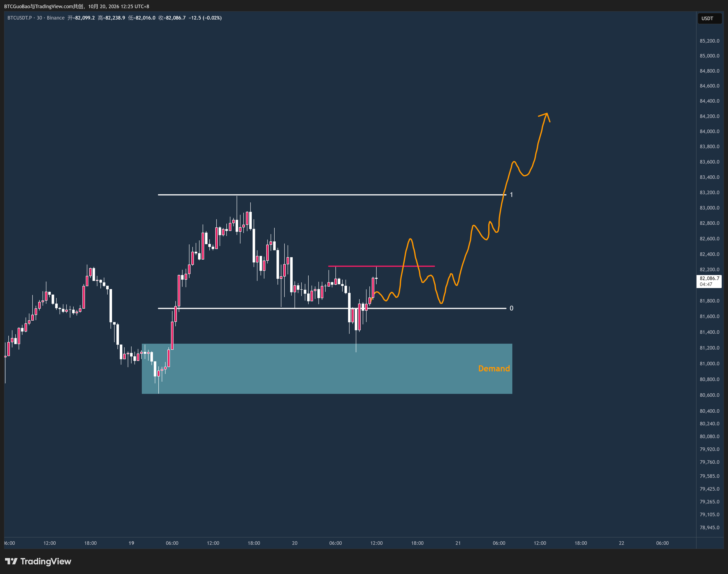Click the date label 19 on time axis
Viewport: 728px width, 574px height.
click(x=131, y=543)
